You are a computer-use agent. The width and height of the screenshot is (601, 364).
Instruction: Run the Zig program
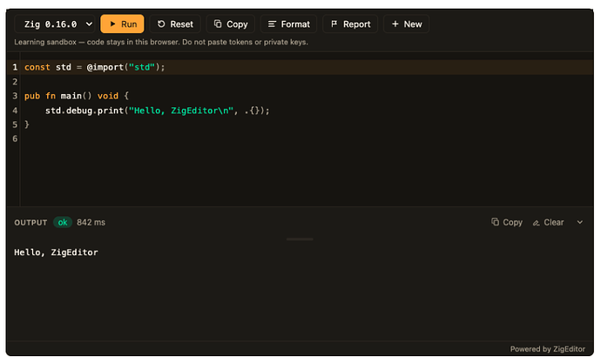(x=122, y=24)
